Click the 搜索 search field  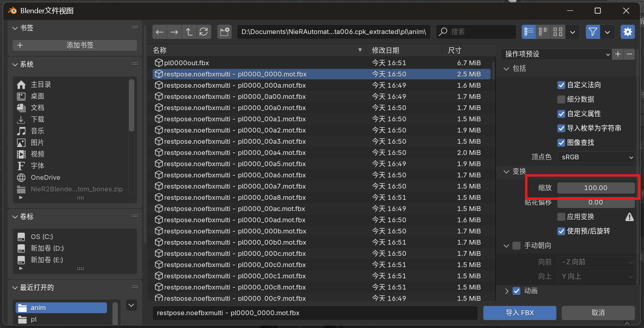[477, 32]
